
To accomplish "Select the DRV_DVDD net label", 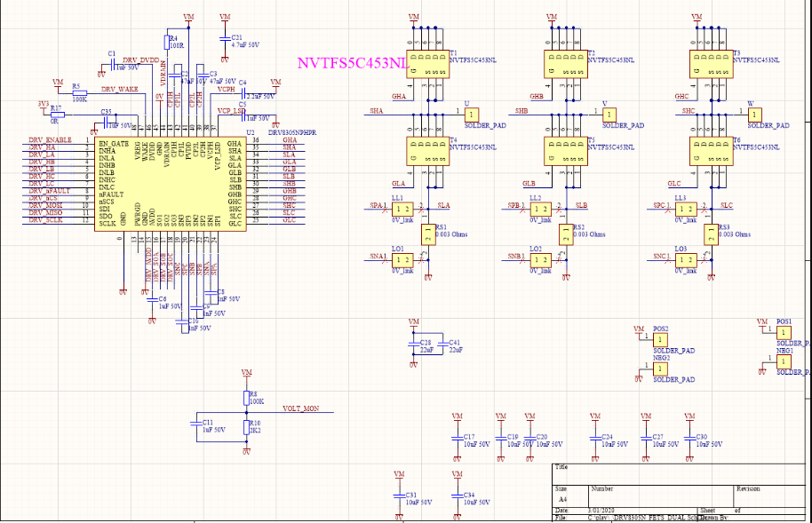I will tap(141, 60).
